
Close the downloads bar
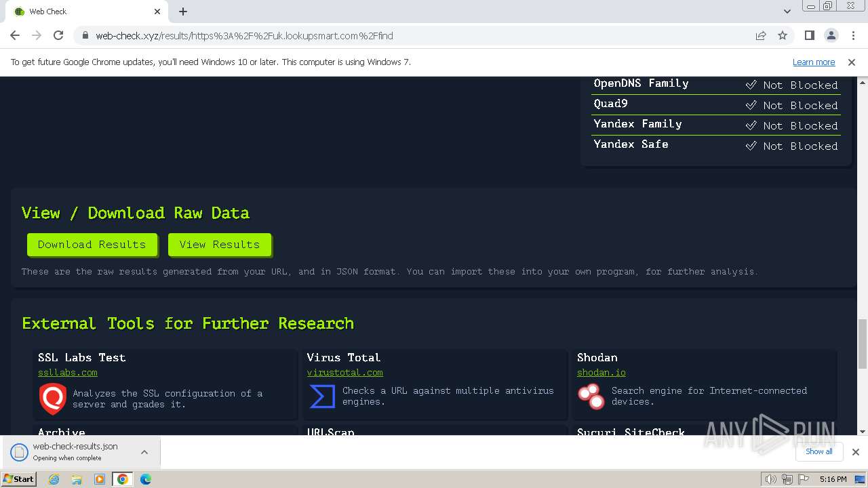pos(855,452)
